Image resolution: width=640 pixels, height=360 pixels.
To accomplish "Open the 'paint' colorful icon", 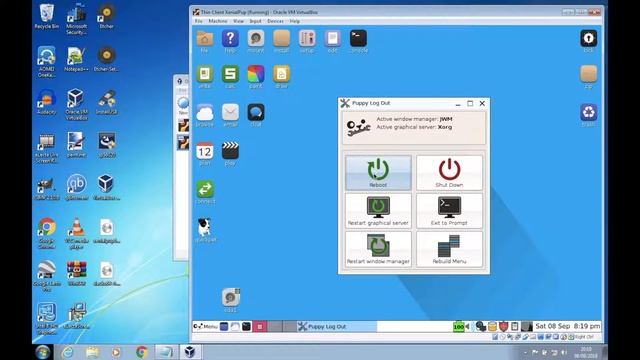I will click(256, 76).
